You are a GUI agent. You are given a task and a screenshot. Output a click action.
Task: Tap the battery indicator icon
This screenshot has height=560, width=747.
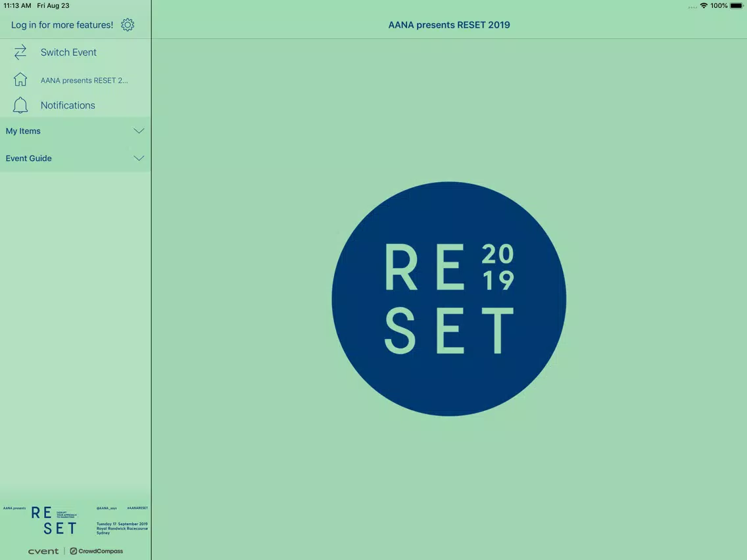pos(736,6)
